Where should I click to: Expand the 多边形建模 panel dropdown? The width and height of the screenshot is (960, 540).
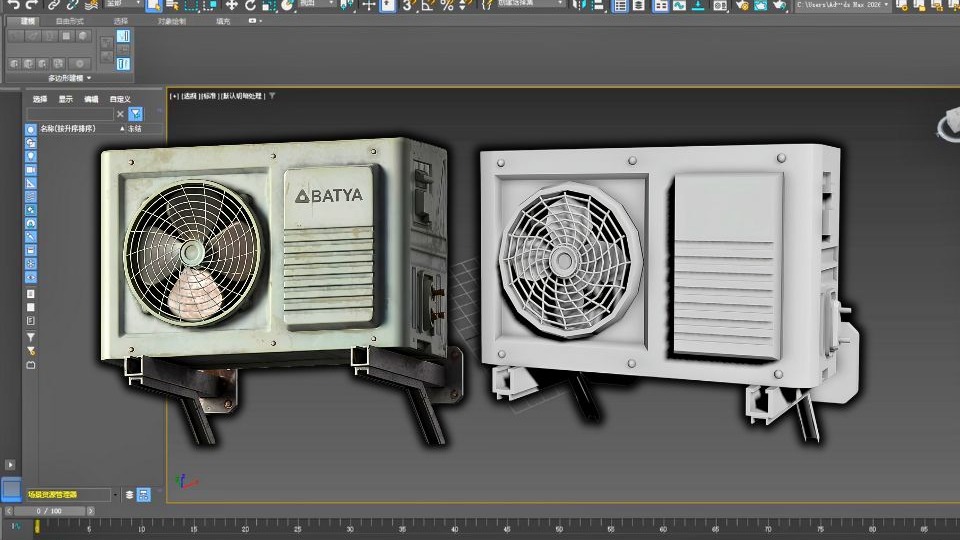coord(69,78)
